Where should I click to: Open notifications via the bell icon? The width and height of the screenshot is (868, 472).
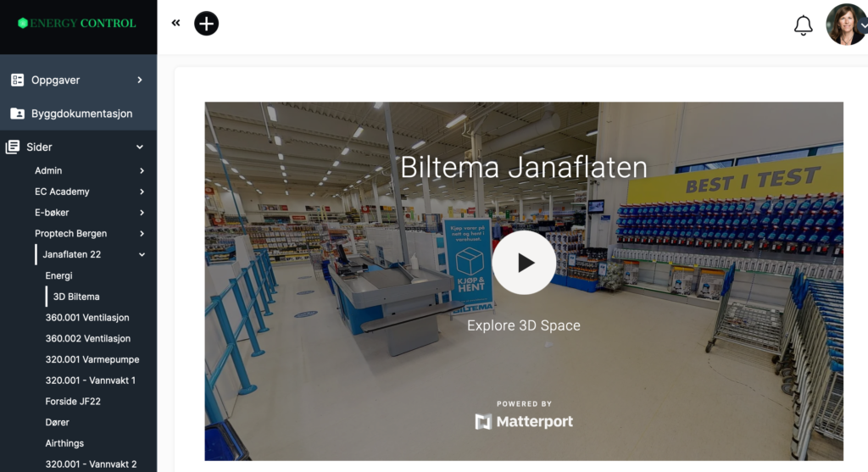[x=804, y=25]
